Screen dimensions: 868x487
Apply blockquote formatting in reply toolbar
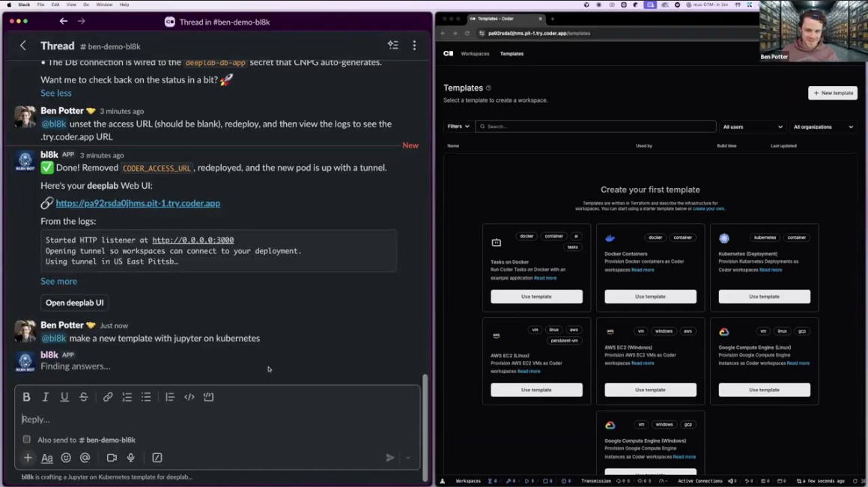(170, 396)
